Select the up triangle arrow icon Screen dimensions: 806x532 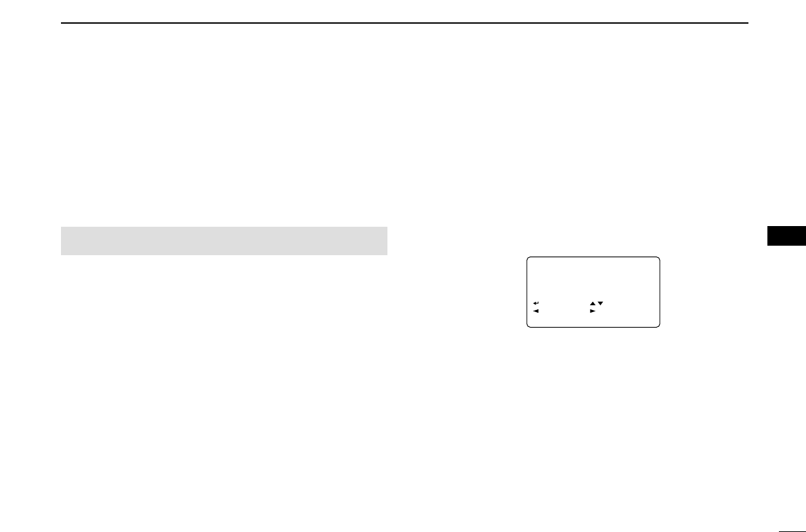point(592,303)
